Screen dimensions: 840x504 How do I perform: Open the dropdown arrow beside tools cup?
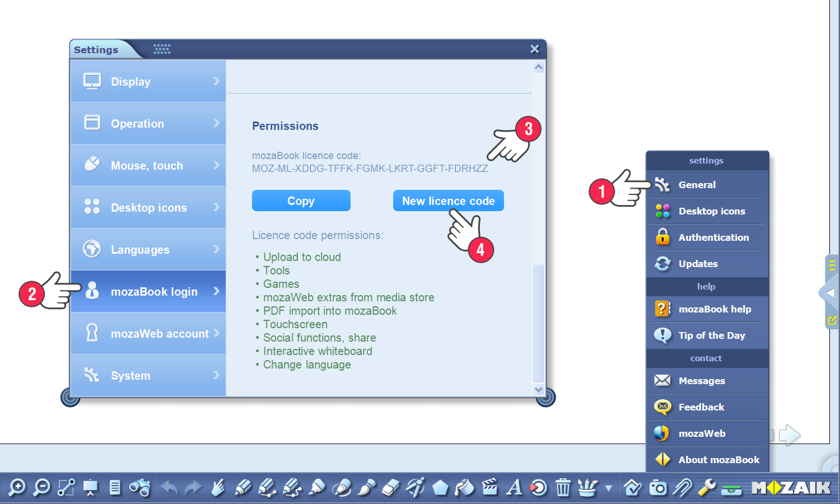click(x=609, y=488)
